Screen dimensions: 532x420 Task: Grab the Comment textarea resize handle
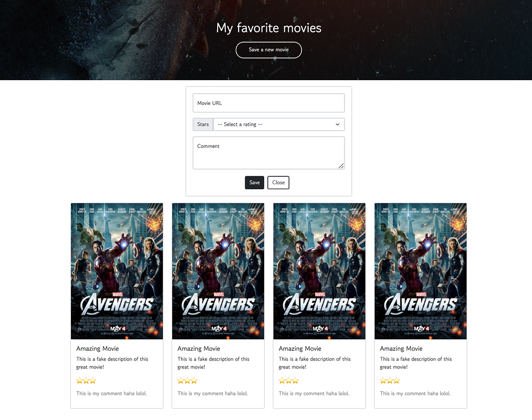tap(341, 166)
